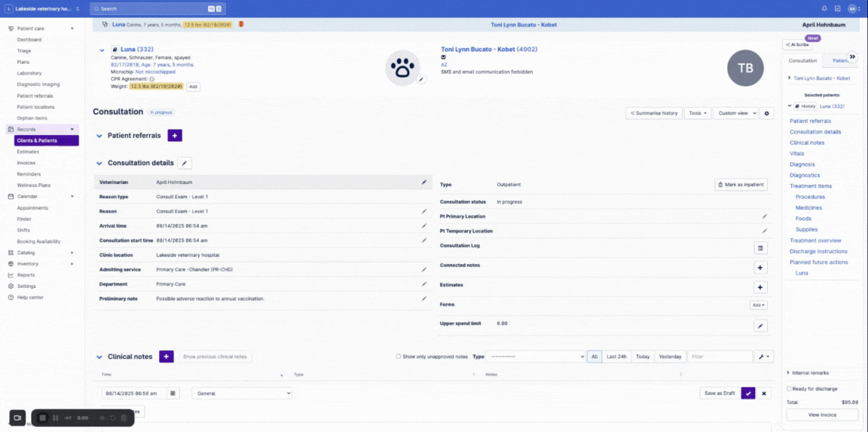
Task: Open Invoices in the sidebar
Action: point(26,163)
